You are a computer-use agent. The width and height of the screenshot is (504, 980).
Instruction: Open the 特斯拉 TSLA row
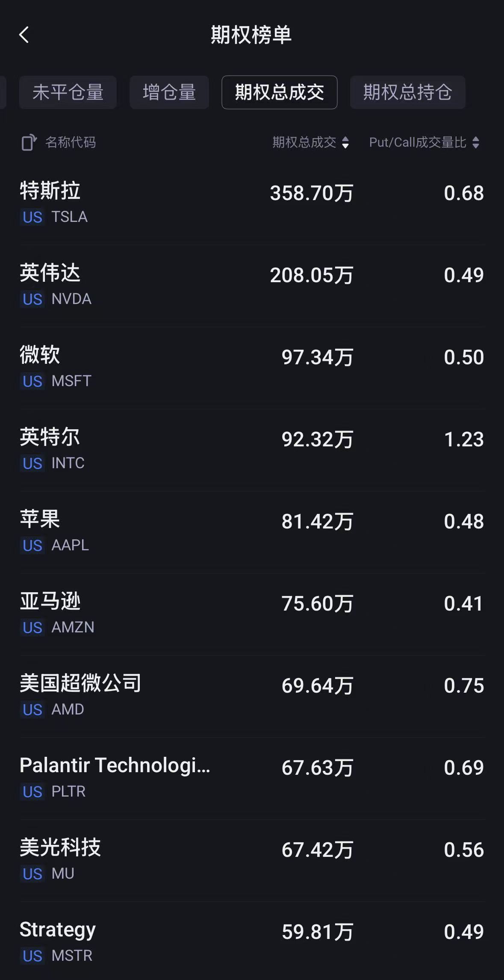pos(252,203)
